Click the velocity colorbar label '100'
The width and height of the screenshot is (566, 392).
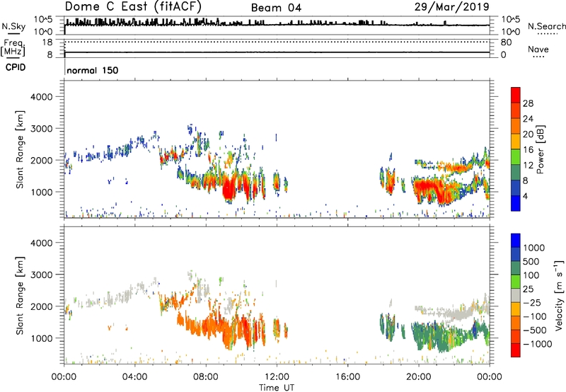(531, 275)
